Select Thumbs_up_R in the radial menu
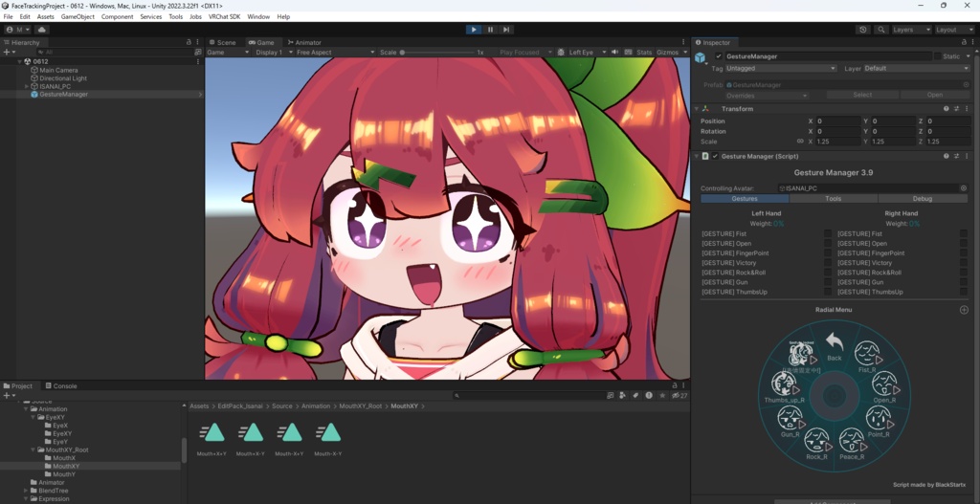This screenshot has width=980, height=504. pyautogui.click(x=784, y=388)
